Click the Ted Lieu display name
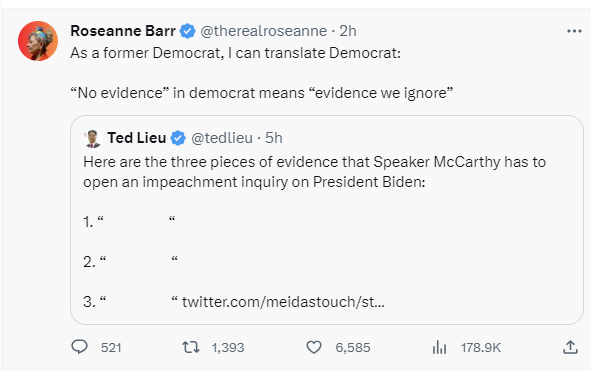The width and height of the screenshot is (591, 371). [x=136, y=138]
